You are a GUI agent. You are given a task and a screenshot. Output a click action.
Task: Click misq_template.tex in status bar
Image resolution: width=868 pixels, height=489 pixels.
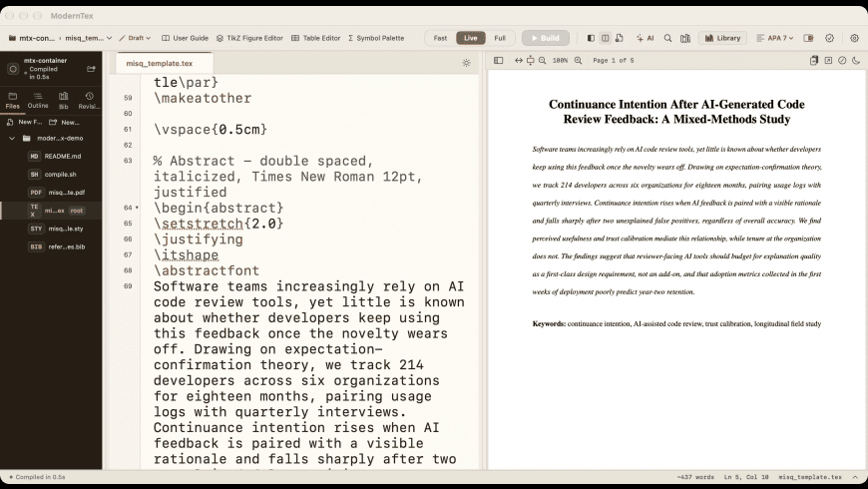coord(810,477)
